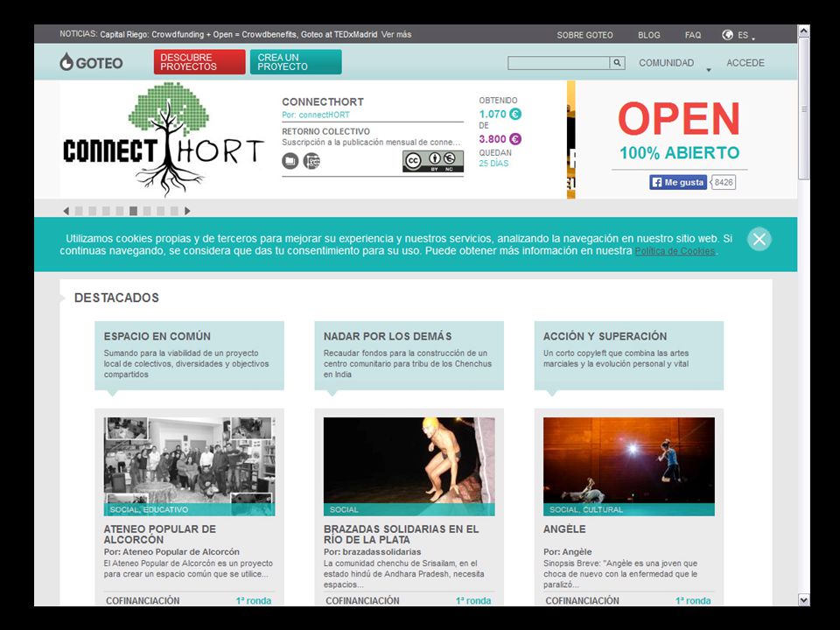The height and width of the screenshot is (630, 840).
Task: Click the Social, Cultural category label
Action: click(x=586, y=509)
